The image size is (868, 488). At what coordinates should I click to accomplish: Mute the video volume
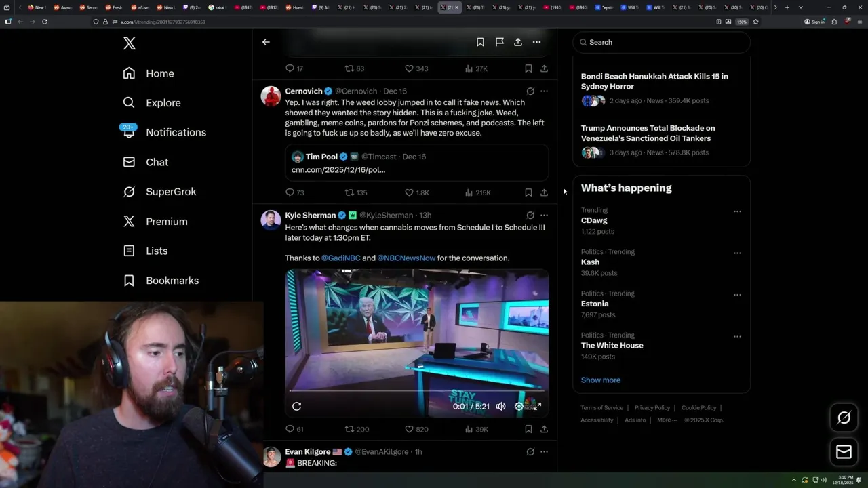tap(500, 406)
